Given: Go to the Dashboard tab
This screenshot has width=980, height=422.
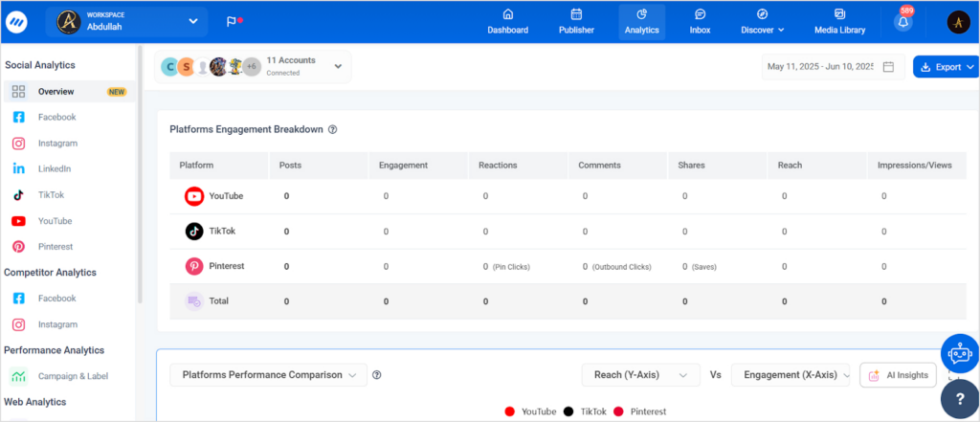Looking at the screenshot, I should tap(507, 22).
